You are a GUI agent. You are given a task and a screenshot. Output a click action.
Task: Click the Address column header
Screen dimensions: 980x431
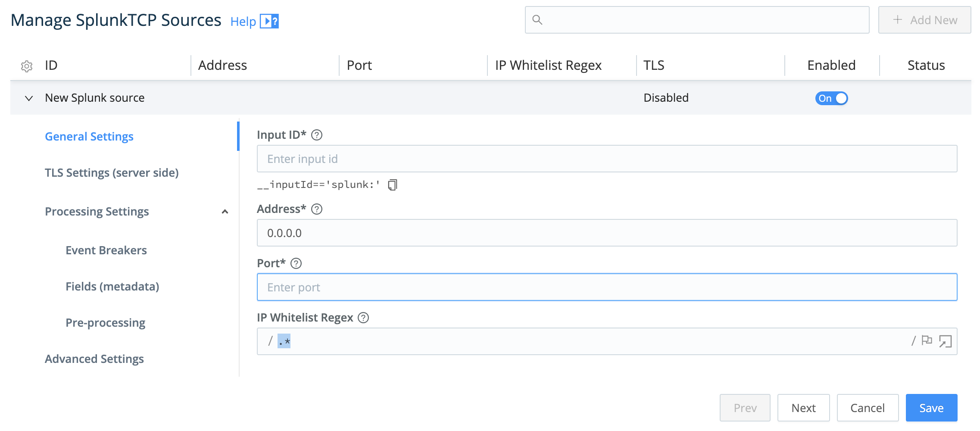tap(222, 66)
